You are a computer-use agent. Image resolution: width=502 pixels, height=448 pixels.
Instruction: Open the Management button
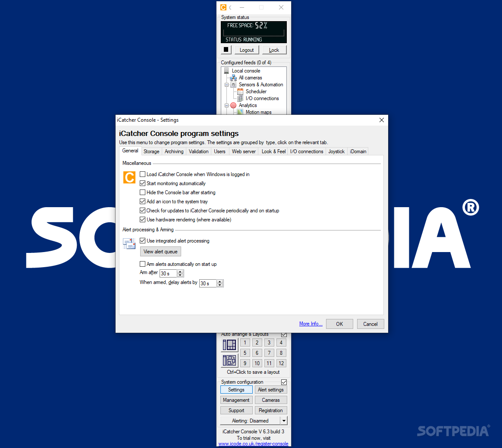[x=236, y=400]
